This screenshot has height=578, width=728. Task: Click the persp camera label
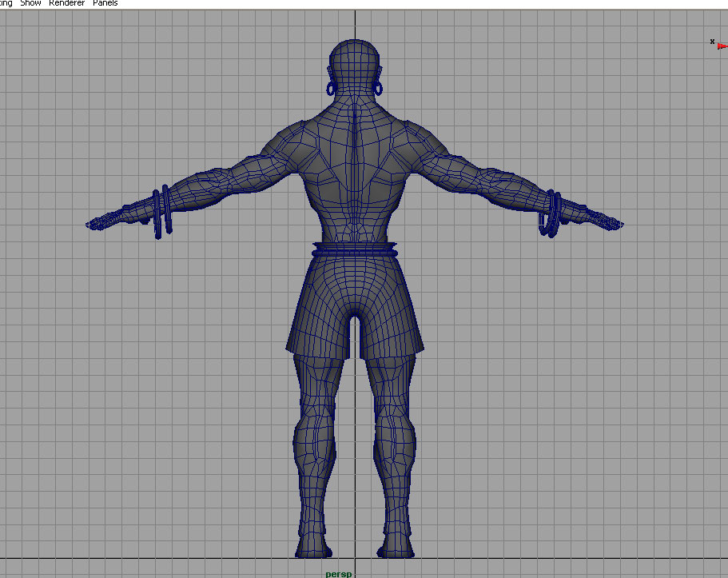[x=339, y=574]
